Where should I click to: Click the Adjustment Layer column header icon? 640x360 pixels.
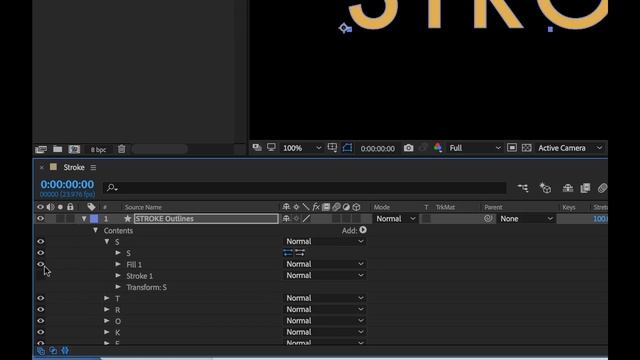click(346, 207)
